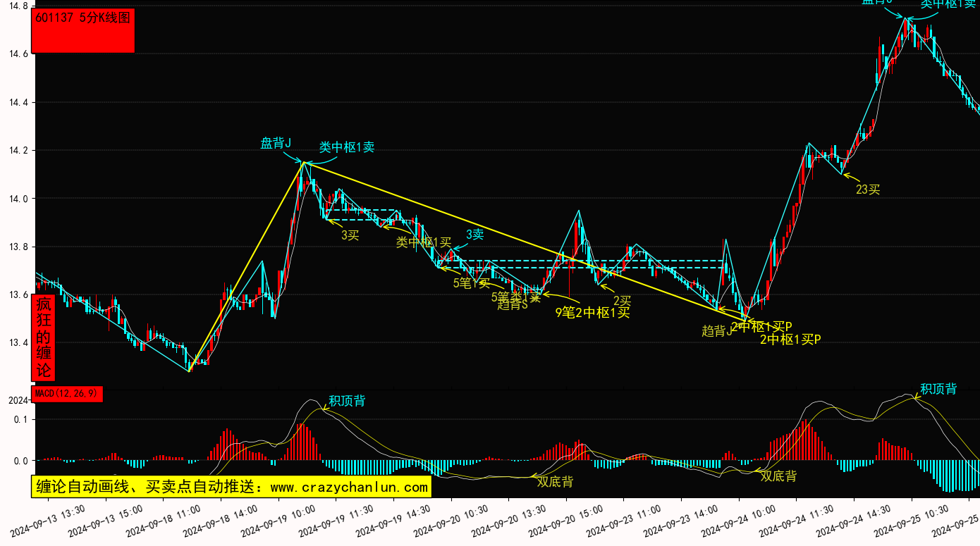This screenshot has width=980, height=546.
Task: Click the '盘背J' label at the 14.15 peak
Action: pos(276,144)
